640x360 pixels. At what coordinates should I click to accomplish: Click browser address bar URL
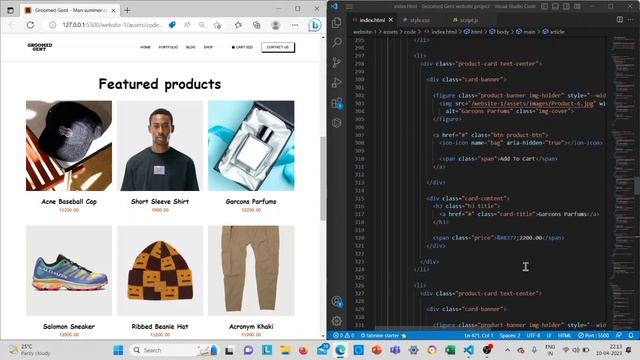point(112,25)
